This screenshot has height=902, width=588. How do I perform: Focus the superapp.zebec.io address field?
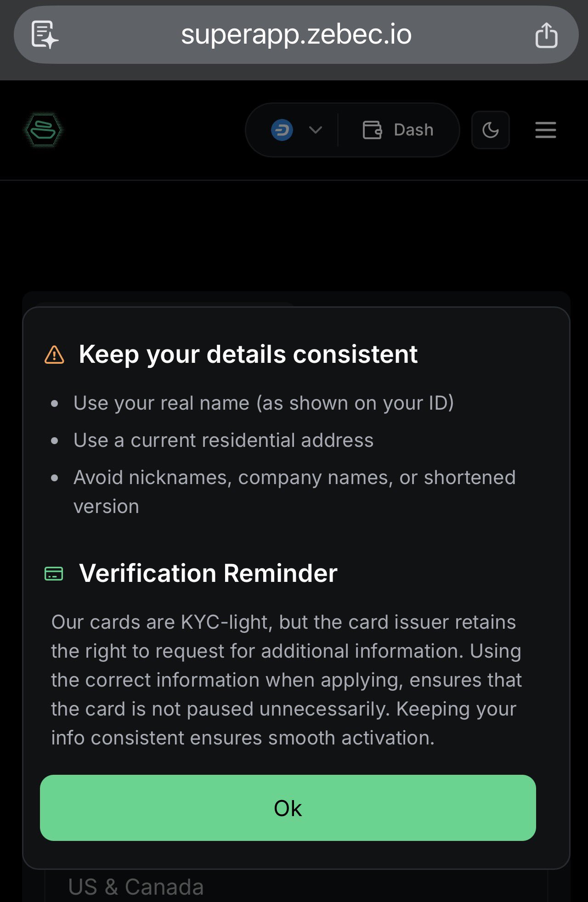pos(296,35)
